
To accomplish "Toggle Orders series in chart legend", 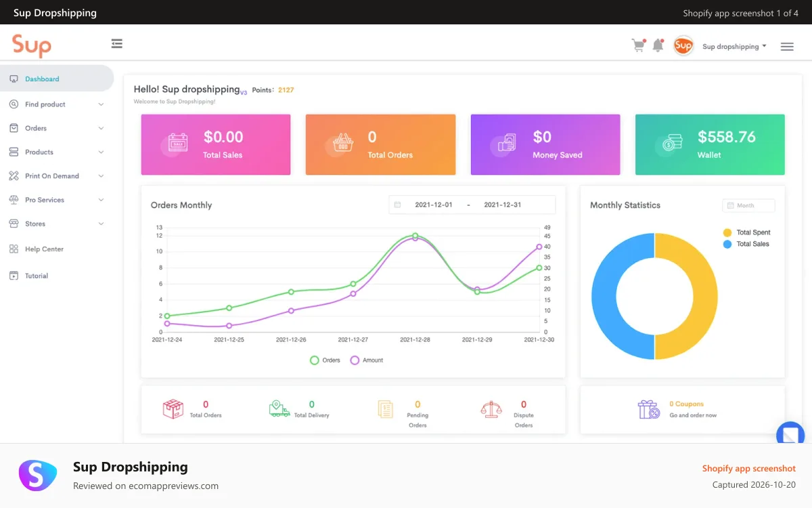I will [325, 360].
